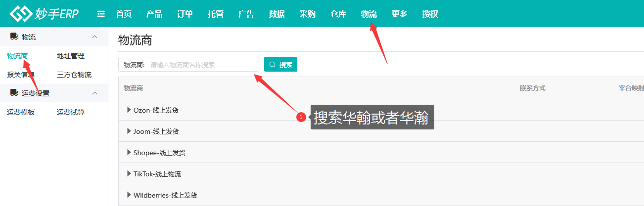Image resolution: width=644 pixels, height=206 pixels.
Task: Click the 搜索 search button
Action: point(280,64)
